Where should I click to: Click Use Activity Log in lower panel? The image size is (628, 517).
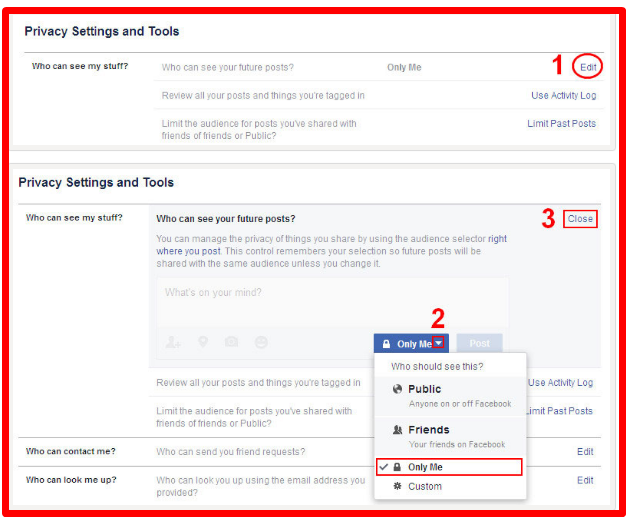561,382
